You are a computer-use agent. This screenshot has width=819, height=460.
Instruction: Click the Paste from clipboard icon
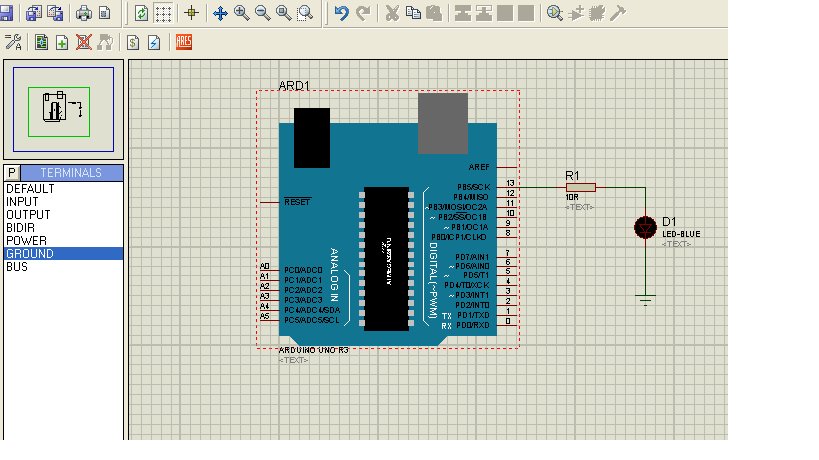click(x=434, y=13)
